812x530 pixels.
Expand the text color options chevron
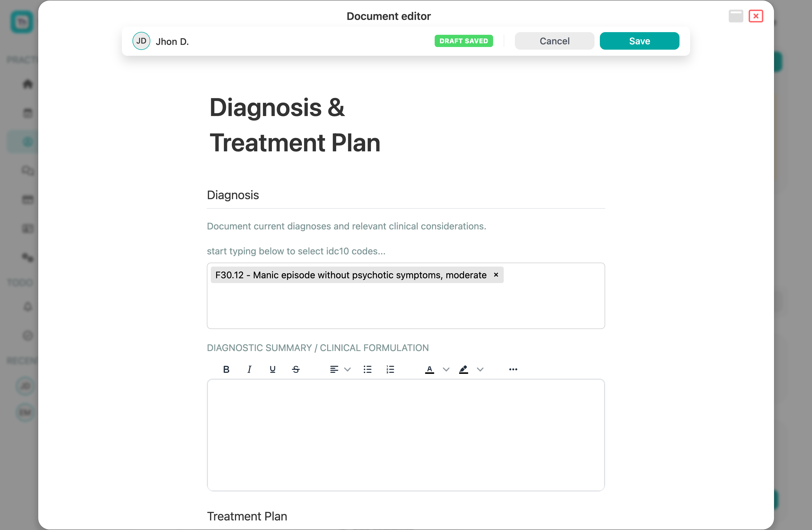click(x=446, y=369)
